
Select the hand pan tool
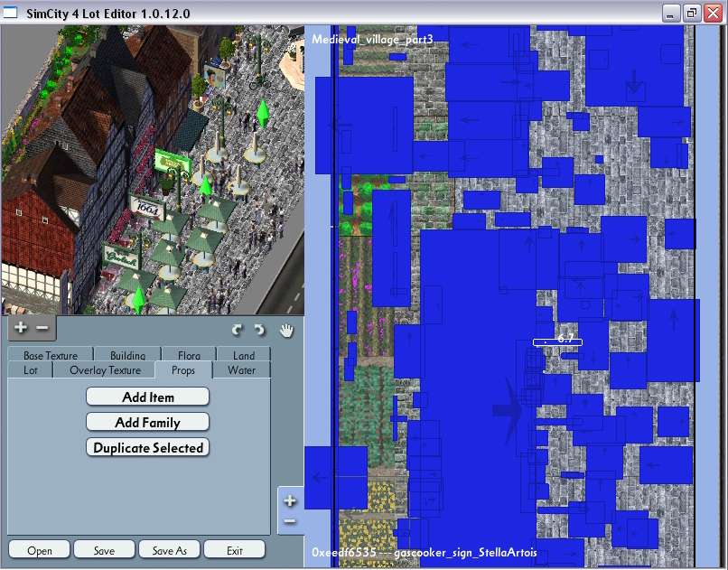(287, 331)
